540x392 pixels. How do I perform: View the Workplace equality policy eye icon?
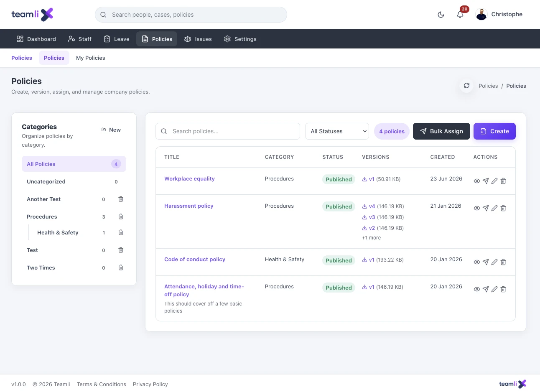pyautogui.click(x=476, y=181)
